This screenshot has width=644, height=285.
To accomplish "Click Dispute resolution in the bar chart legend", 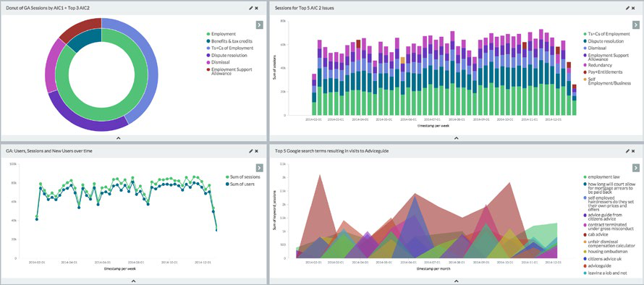I will coord(603,41).
